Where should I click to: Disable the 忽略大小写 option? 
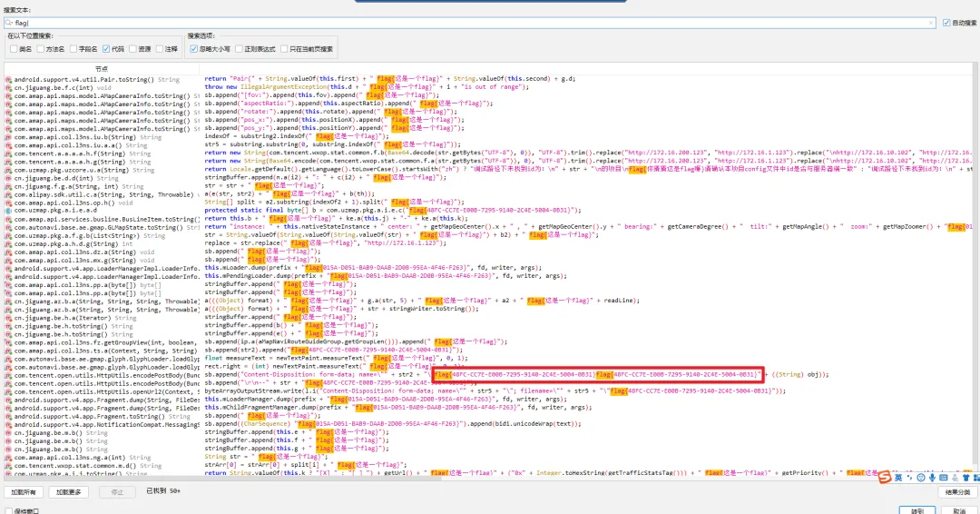pyautogui.click(x=194, y=49)
